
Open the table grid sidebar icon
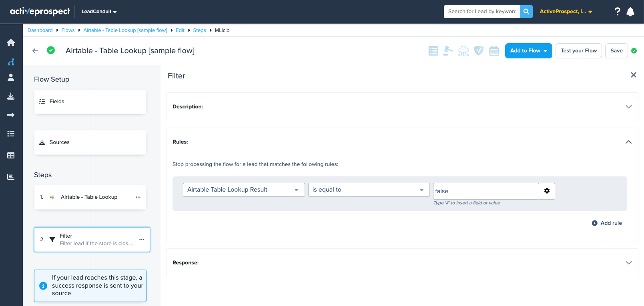click(11, 155)
